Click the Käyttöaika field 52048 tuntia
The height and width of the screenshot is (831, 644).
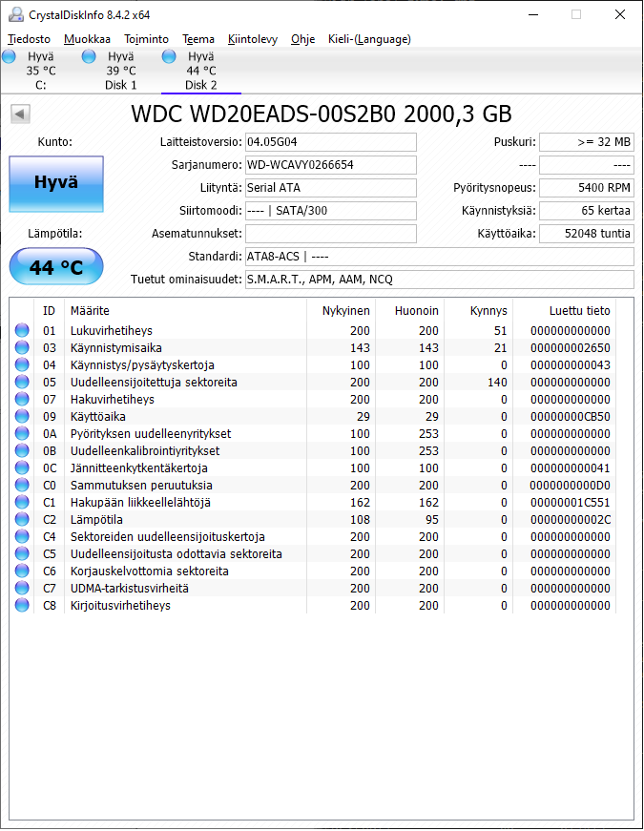pos(587,233)
